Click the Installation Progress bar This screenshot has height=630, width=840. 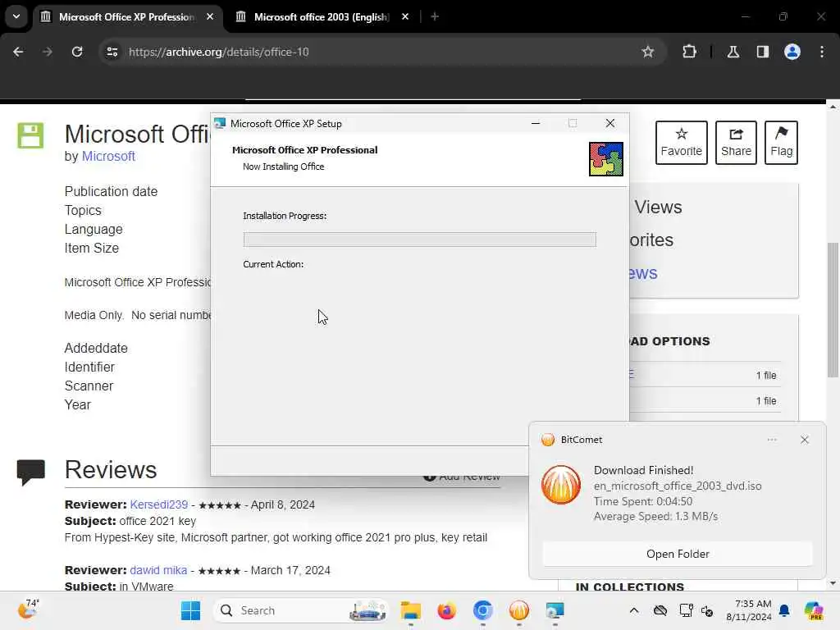[x=419, y=240]
